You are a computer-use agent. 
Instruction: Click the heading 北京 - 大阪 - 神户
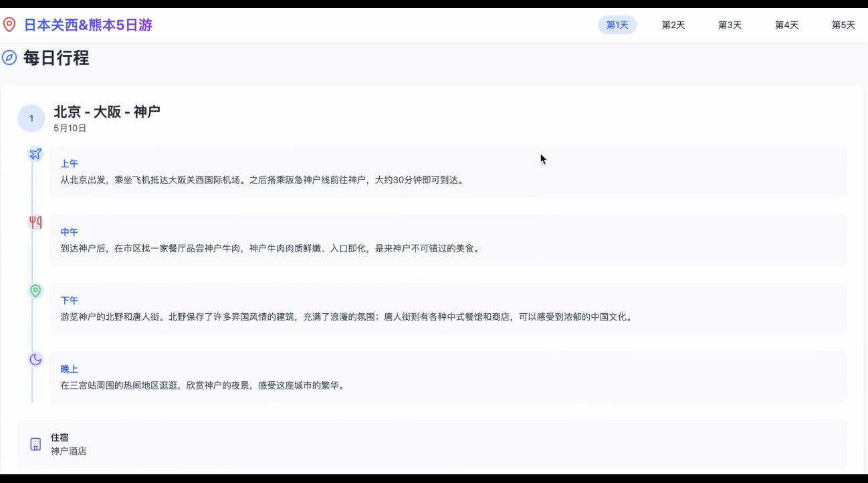coord(107,112)
